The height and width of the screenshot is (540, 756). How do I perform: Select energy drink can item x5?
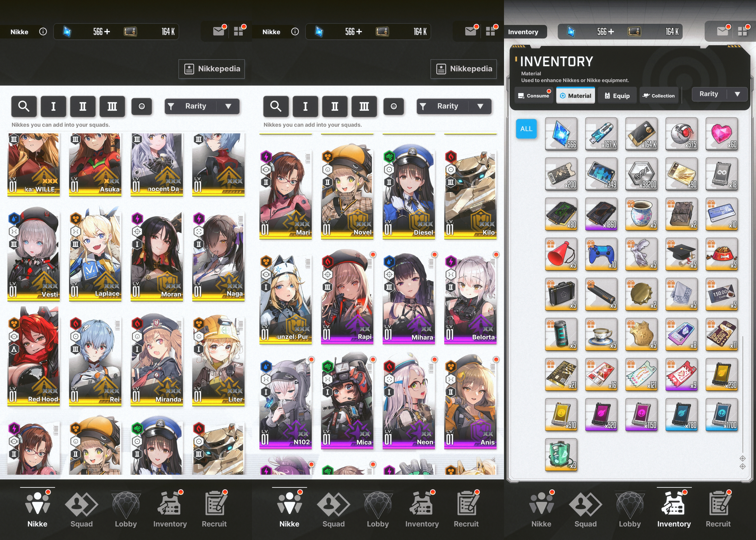point(561,334)
